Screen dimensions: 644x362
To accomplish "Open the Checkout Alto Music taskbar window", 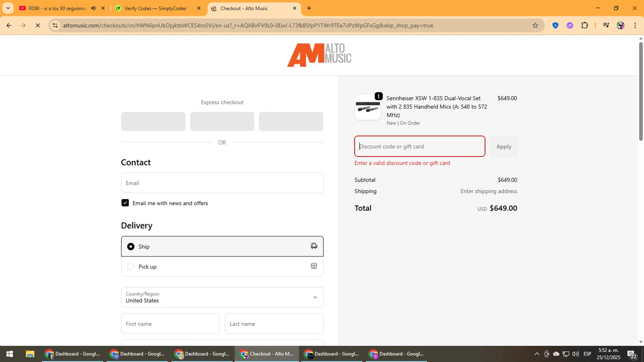I will (x=267, y=354).
